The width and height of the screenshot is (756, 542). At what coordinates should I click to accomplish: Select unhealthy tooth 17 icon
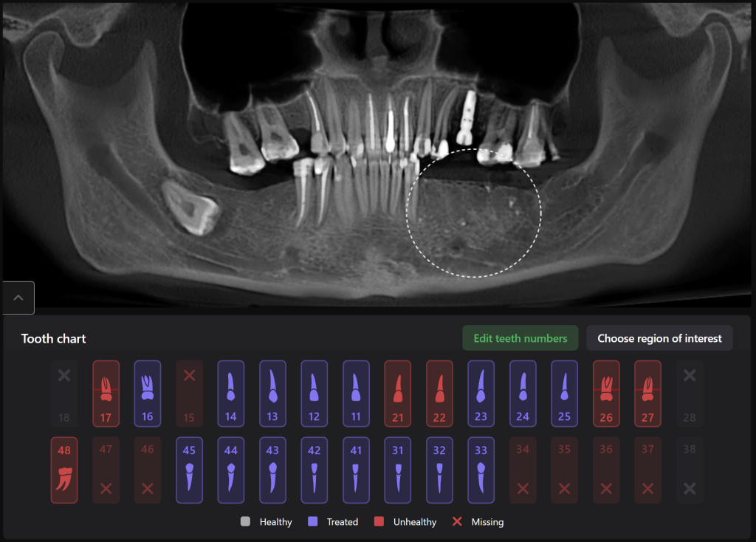106,393
